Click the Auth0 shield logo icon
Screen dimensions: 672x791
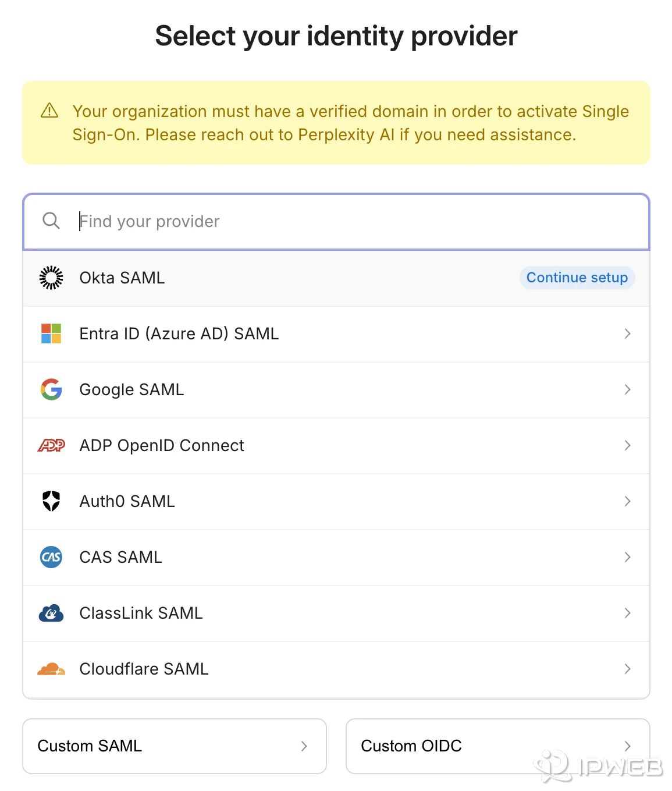[51, 501]
